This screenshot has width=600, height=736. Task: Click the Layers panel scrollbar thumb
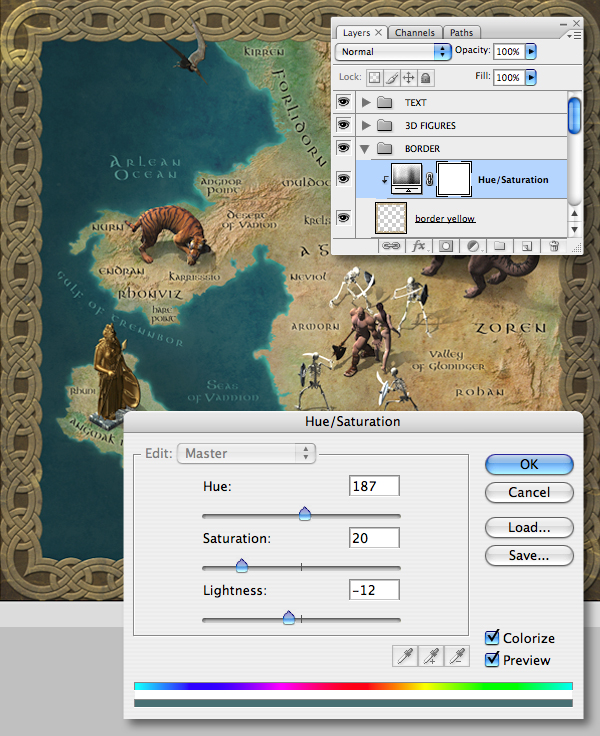click(574, 115)
